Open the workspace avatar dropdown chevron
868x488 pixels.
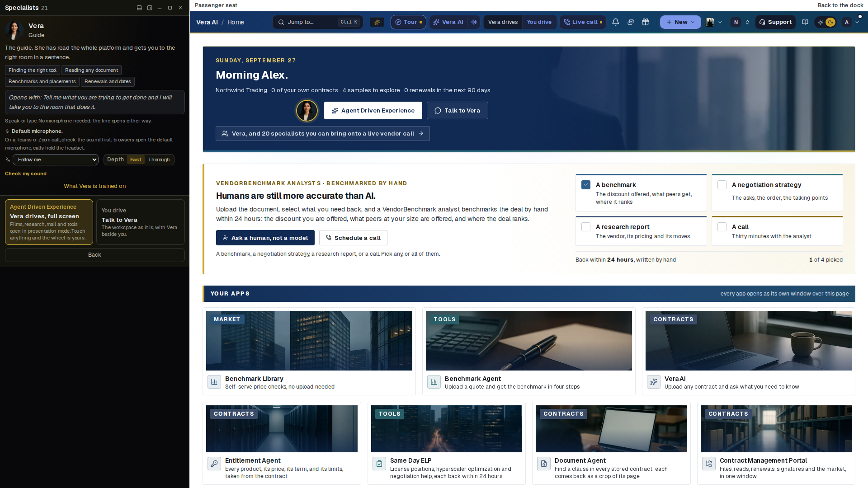(720, 22)
